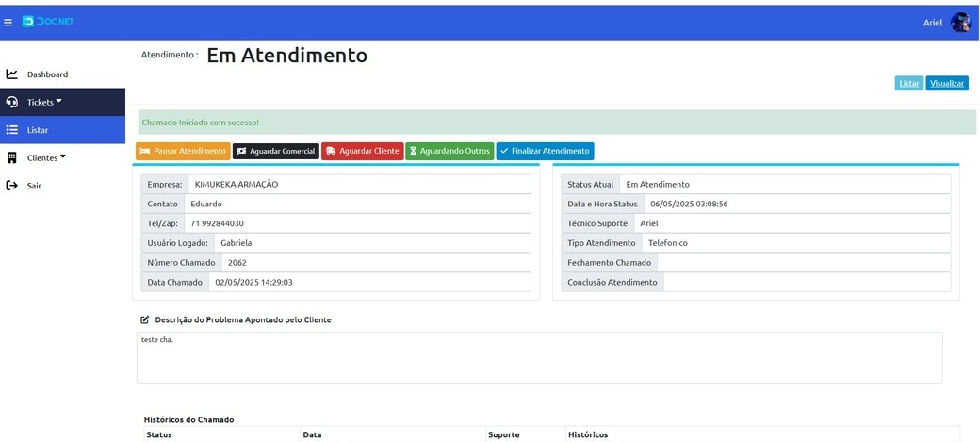Click the Número Chamado value 2062
The height and width of the screenshot is (442, 980).
pos(376,263)
